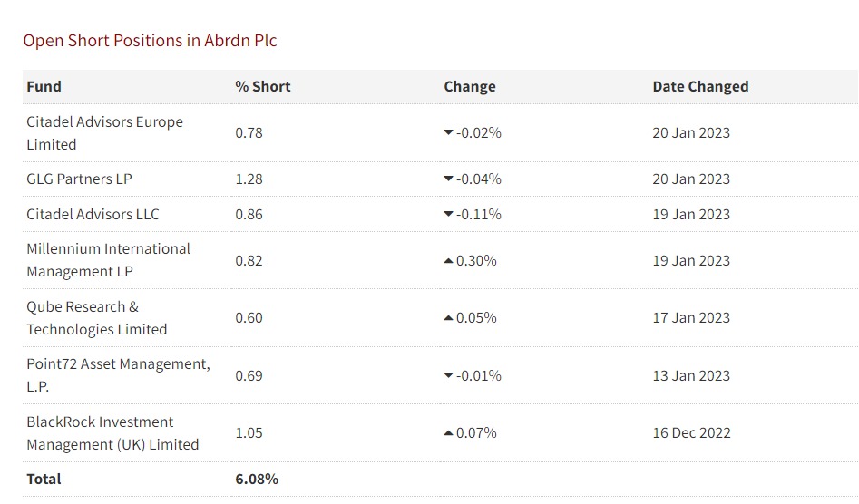Select Citadel Advisors LLC fund name

pos(93,215)
